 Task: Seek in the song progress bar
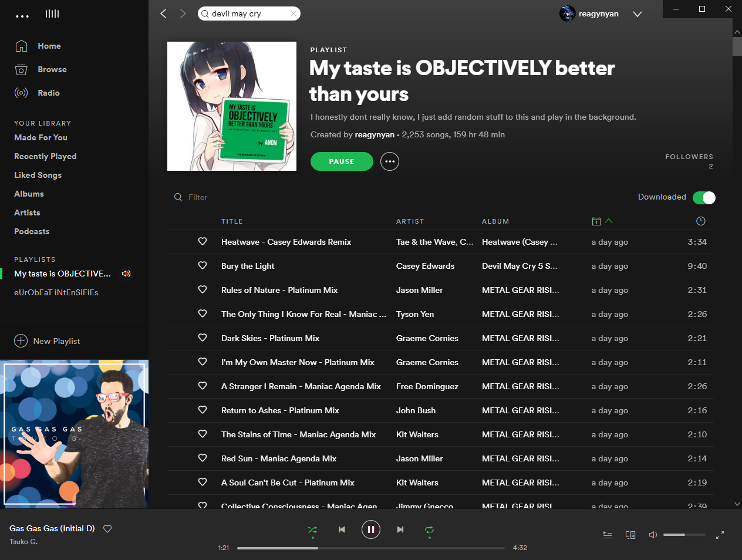click(371, 548)
